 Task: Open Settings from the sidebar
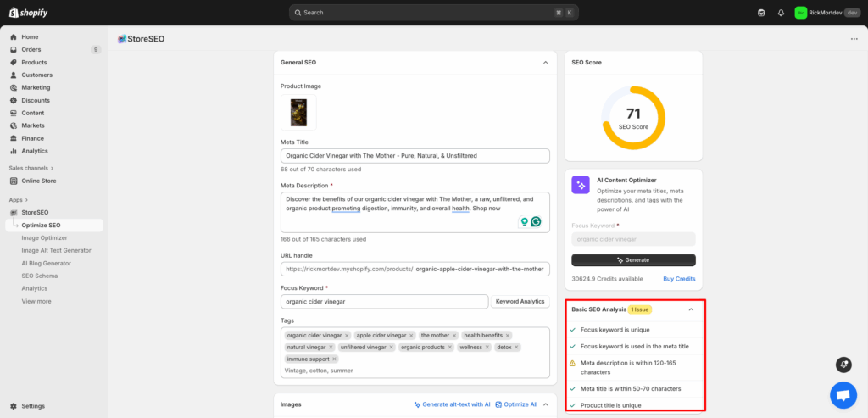pos(34,406)
